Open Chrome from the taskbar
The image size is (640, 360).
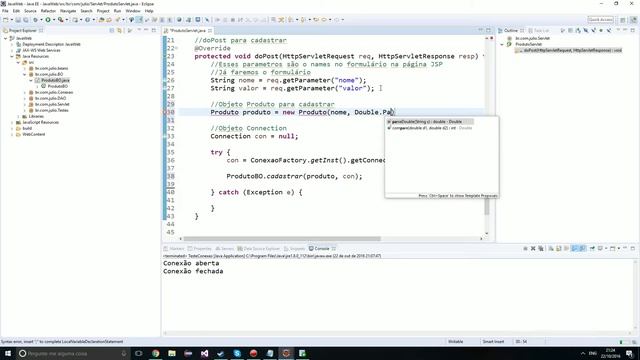pyautogui.click(x=156, y=353)
